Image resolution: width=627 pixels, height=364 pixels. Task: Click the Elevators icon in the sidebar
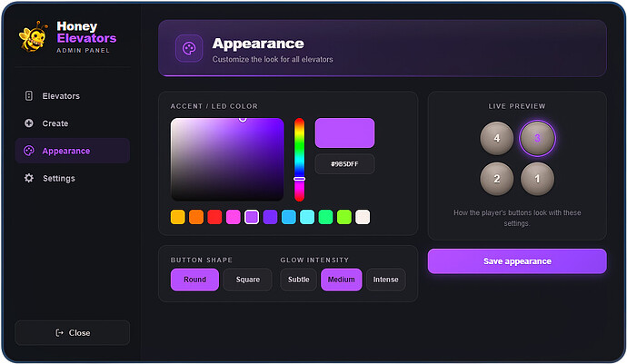(29, 96)
